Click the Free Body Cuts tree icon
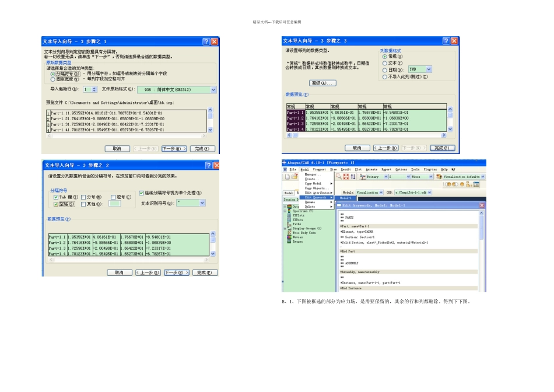The width and height of the screenshot is (554, 392). tap(289, 233)
